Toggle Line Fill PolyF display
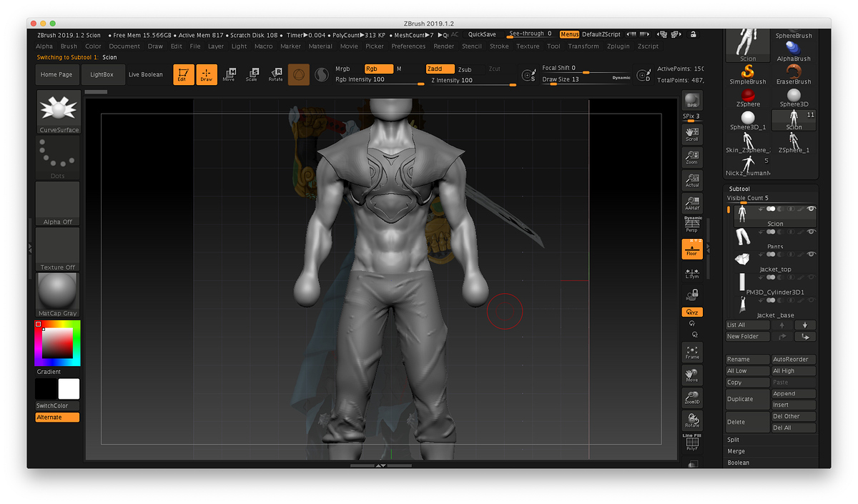 pyautogui.click(x=692, y=443)
